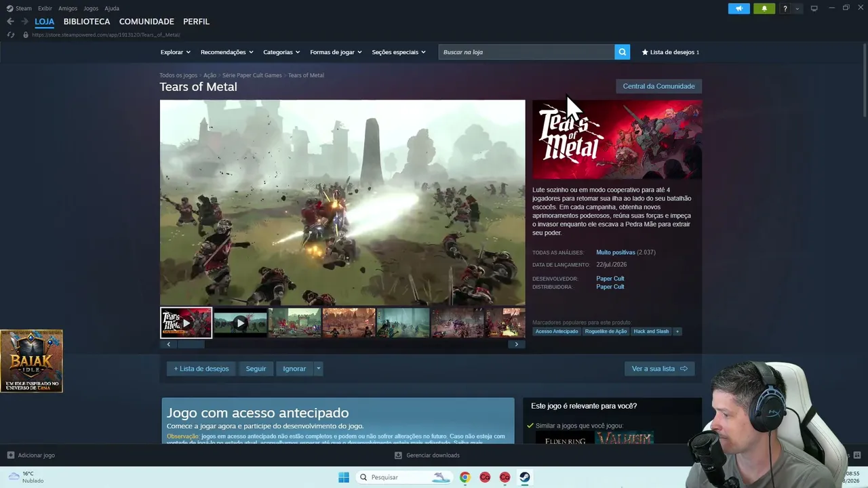Open the Ação breadcrumb link
This screenshot has width=868, height=488.
click(210, 75)
